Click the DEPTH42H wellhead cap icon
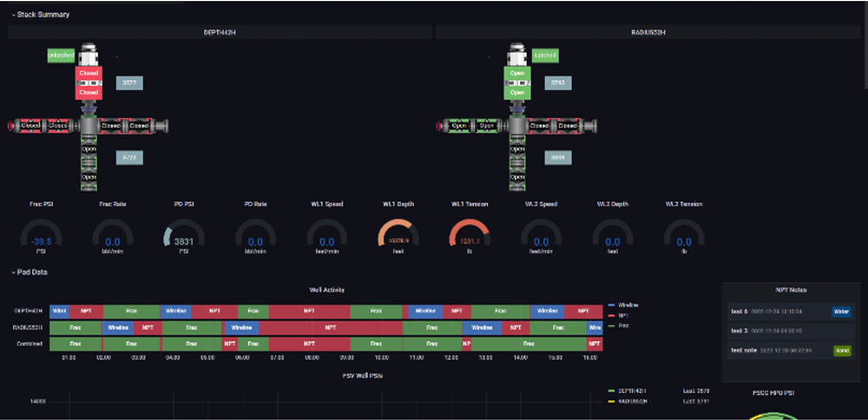The width and height of the screenshot is (868, 420). [89, 56]
